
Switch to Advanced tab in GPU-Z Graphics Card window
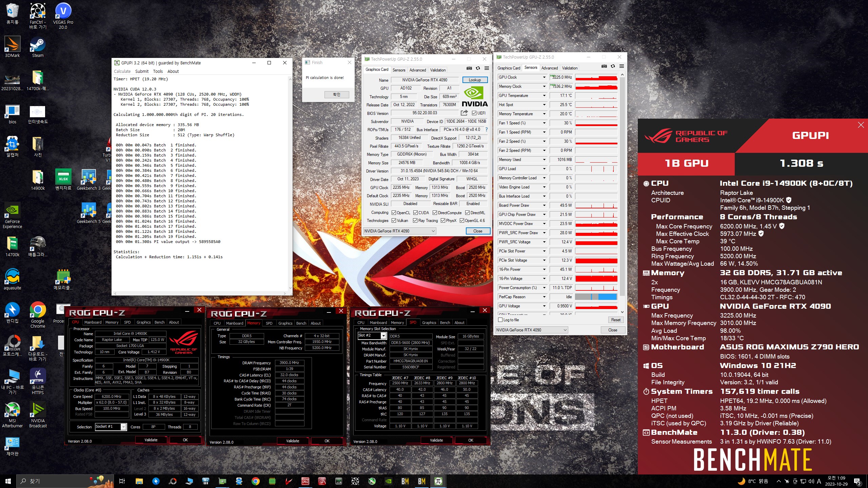click(417, 70)
